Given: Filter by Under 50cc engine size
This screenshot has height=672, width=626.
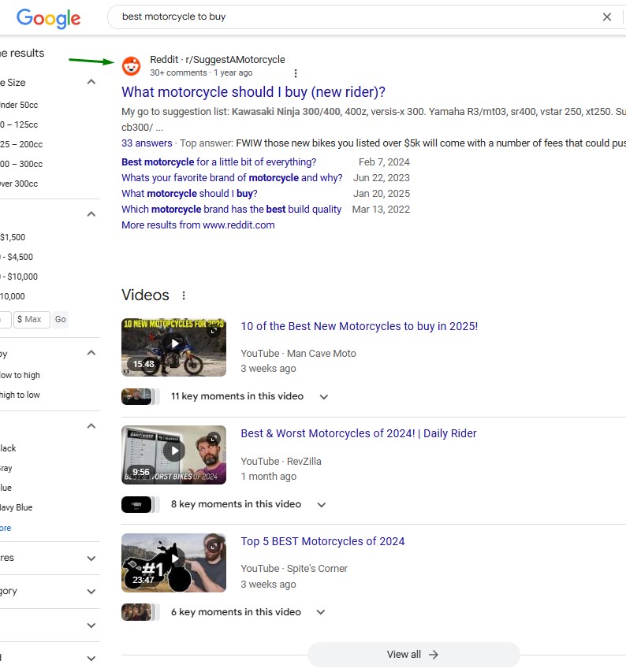Looking at the screenshot, I should [x=19, y=105].
